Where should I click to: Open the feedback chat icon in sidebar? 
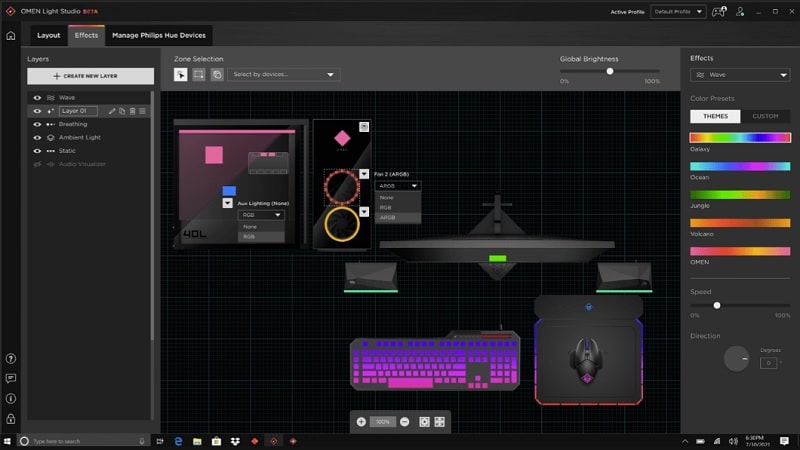tap(11, 379)
